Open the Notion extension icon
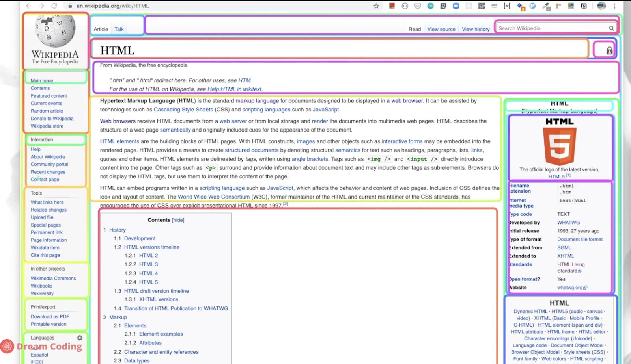 click(584, 6)
